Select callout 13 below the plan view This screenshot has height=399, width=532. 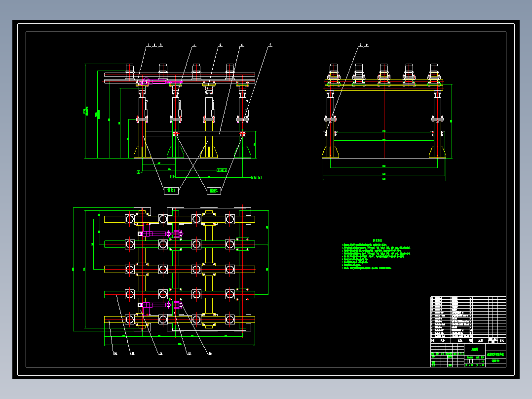[x=132, y=354]
